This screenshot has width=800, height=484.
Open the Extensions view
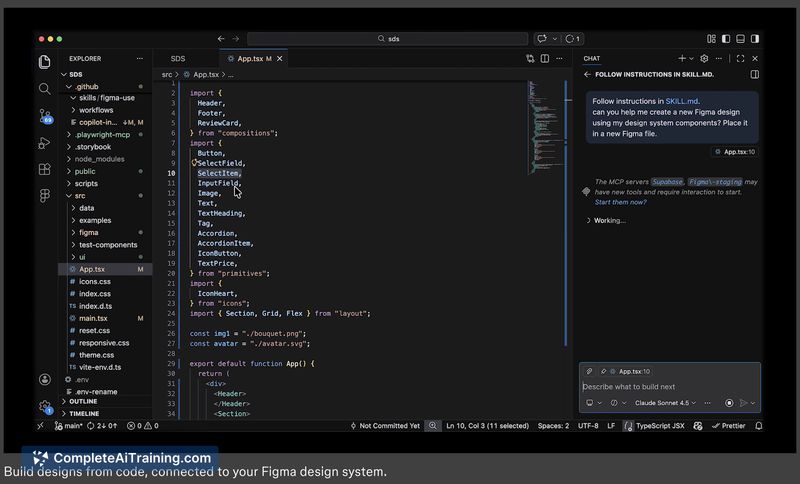tap(44, 169)
